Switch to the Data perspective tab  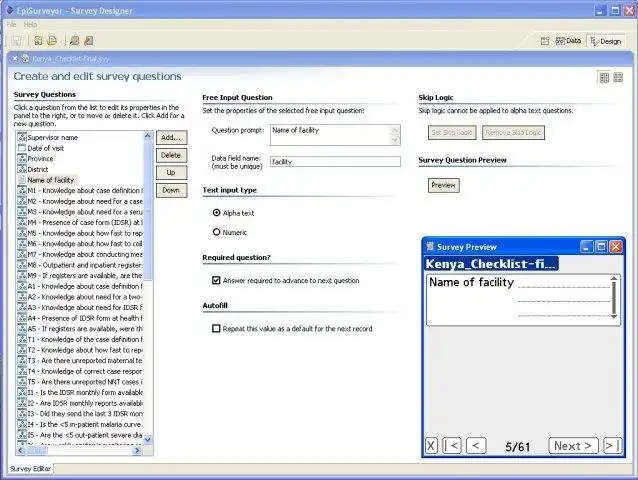click(x=568, y=41)
